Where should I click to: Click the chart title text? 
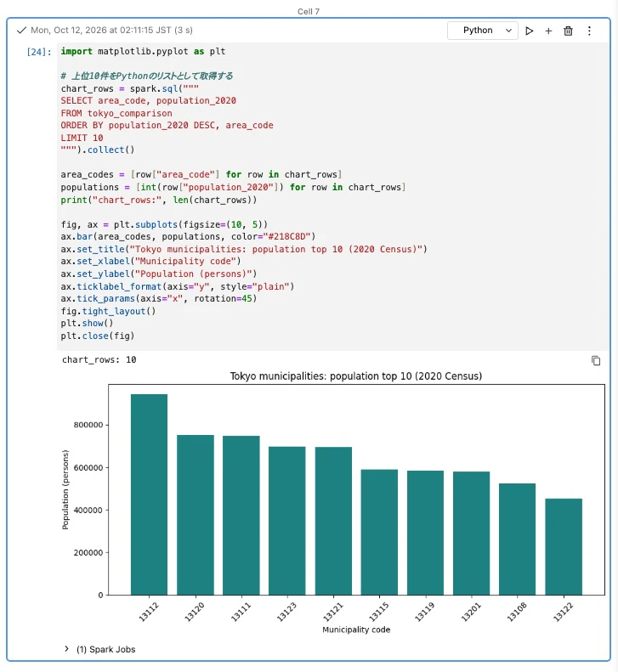[356, 376]
